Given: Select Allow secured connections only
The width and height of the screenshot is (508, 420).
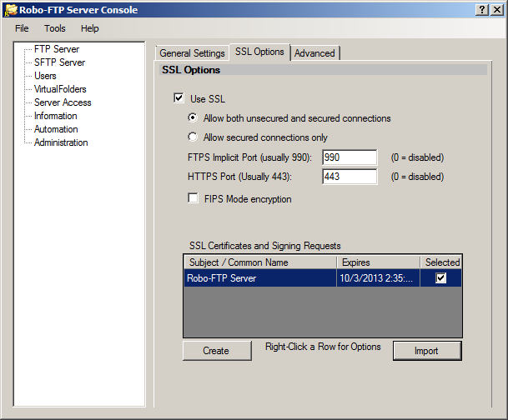Looking at the screenshot, I should tap(193, 137).
